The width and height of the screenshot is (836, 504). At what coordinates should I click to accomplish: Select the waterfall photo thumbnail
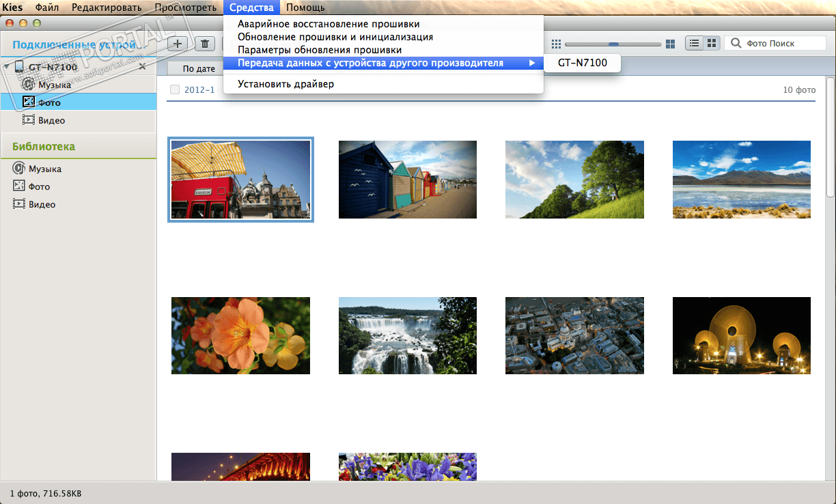click(x=408, y=335)
